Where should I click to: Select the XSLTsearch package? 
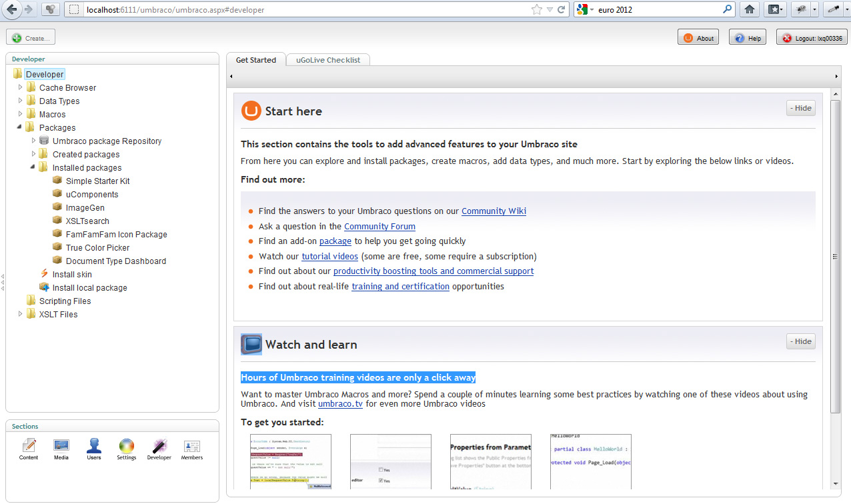(x=87, y=221)
